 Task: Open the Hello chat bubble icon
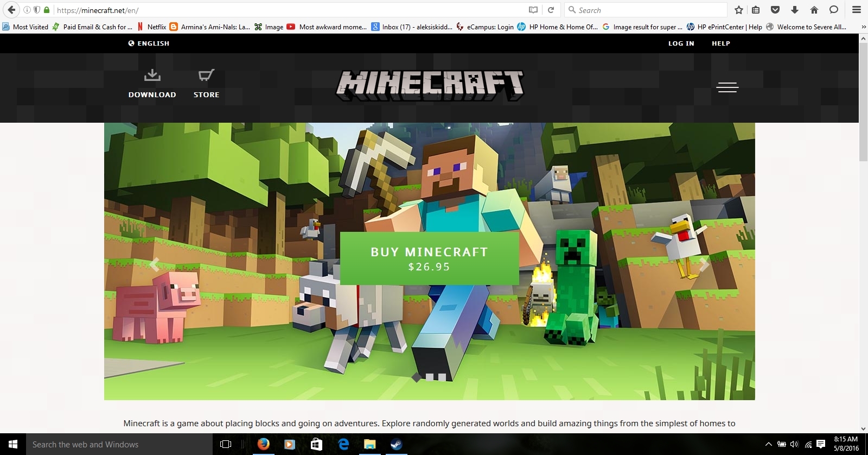[834, 10]
